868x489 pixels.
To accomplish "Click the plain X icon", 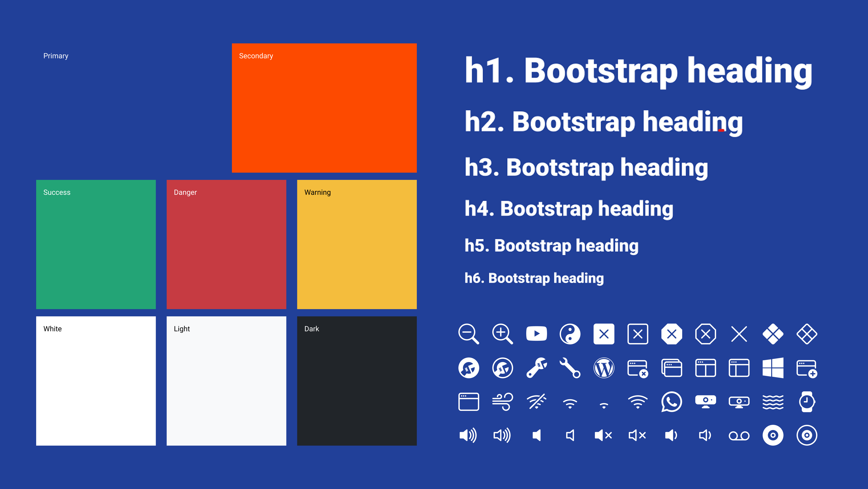I will [739, 334].
